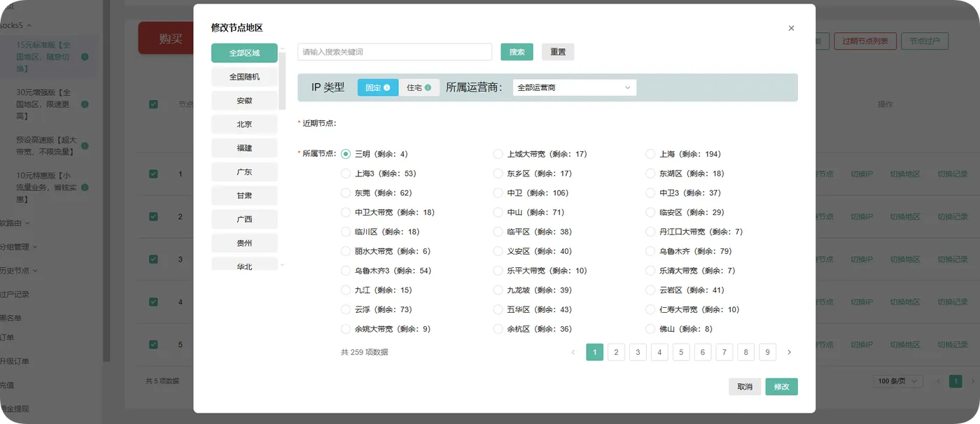Click the search keyword input field

[395, 52]
